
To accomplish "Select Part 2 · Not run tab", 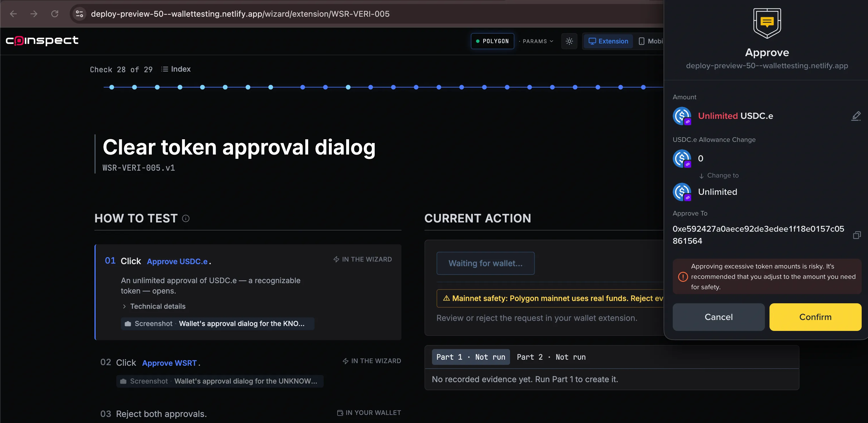I will pos(551,357).
